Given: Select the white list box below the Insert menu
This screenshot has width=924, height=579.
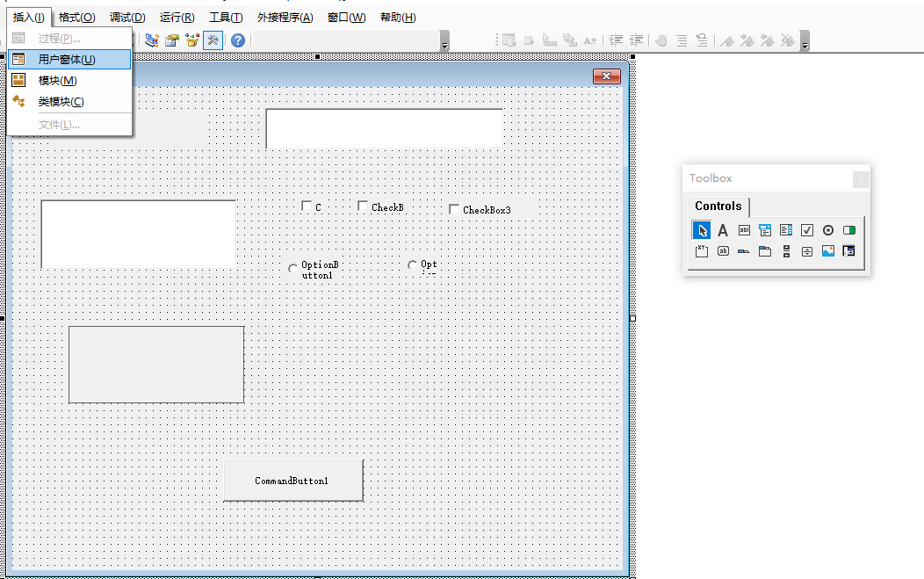Looking at the screenshot, I should pyautogui.click(x=139, y=235).
